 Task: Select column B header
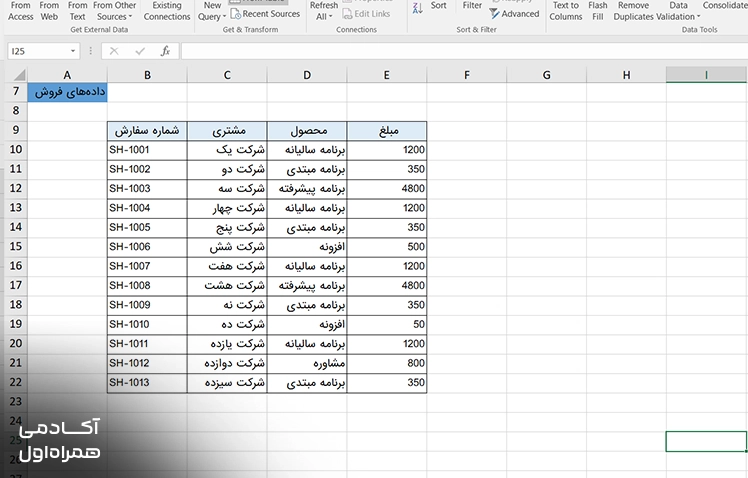(147, 75)
